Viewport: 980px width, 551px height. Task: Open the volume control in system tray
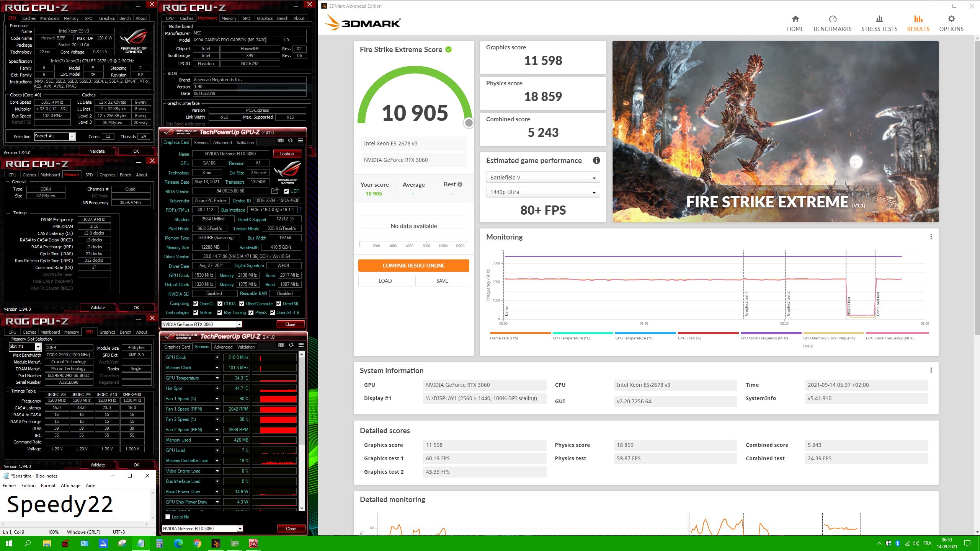pyautogui.click(x=916, y=543)
